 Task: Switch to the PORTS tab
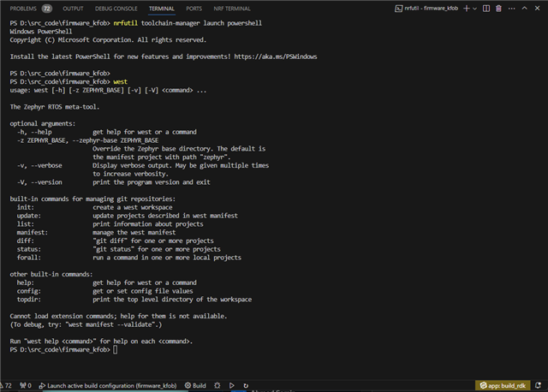coord(193,9)
